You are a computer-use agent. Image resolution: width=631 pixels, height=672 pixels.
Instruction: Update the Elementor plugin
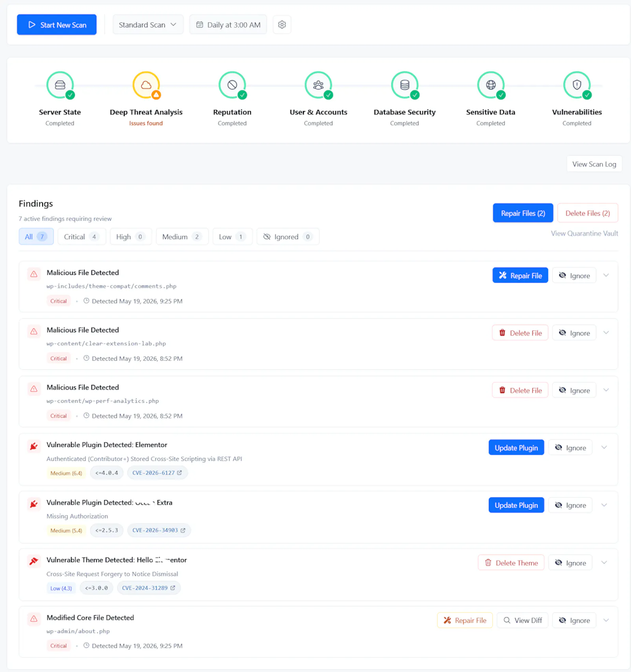coord(516,448)
